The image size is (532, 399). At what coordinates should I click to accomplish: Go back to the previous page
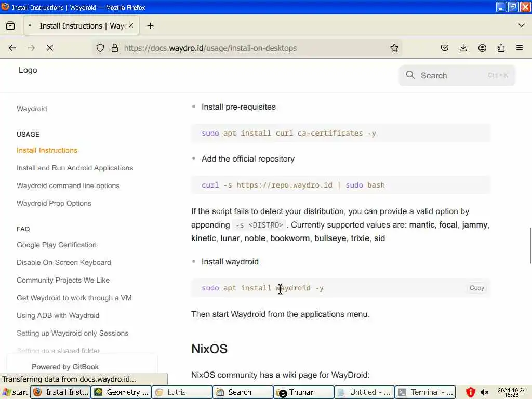click(x=12, y=48)
